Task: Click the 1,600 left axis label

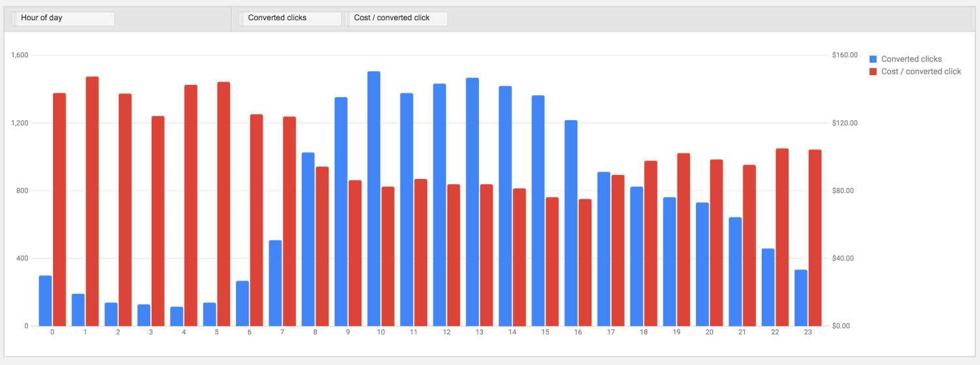Action: tap(20, 56)
